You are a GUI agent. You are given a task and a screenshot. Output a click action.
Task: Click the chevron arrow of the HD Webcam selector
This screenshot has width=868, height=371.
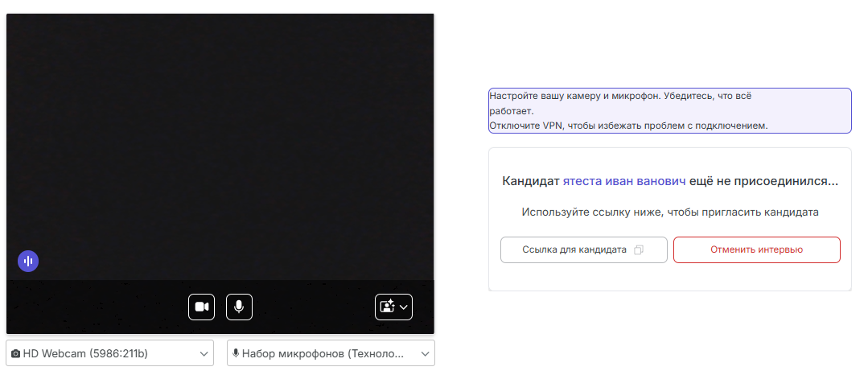(x=204, y=353)
